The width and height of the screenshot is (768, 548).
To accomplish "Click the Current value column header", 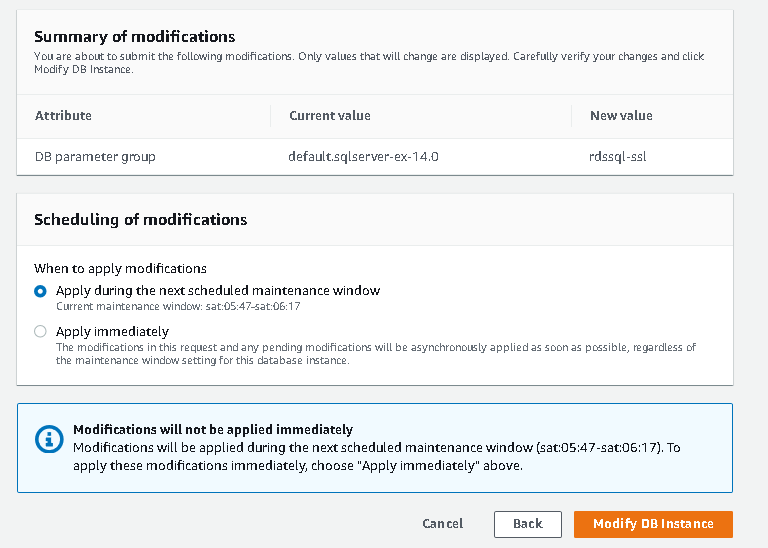I will pos(329,116).
